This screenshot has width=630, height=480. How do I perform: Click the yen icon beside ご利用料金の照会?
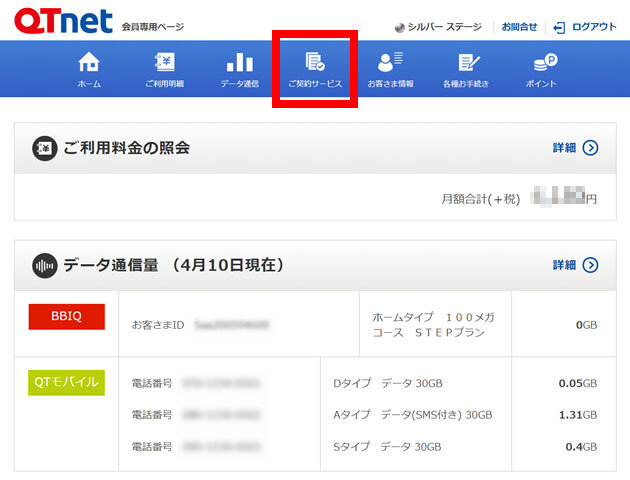coord(44,148)
